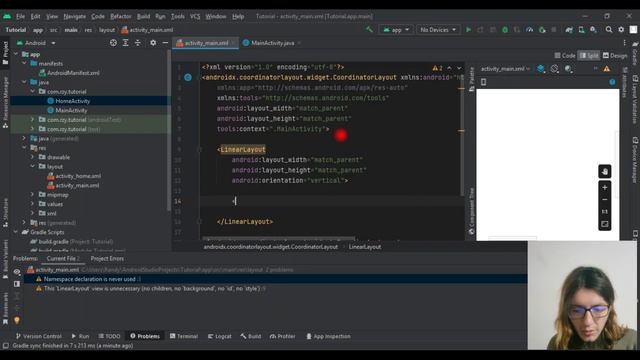Image resolution: width=640 pixels, height=360 pixels.
Task: Open the No Devices dropdown
Action: [x=438, y=30]
